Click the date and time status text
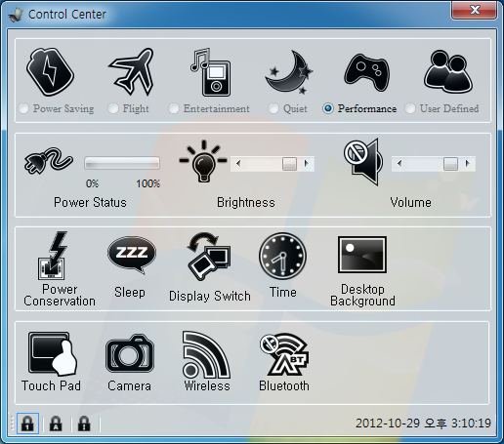The width and height of the screenshot is (504, 444). click(x=423, y=424)
